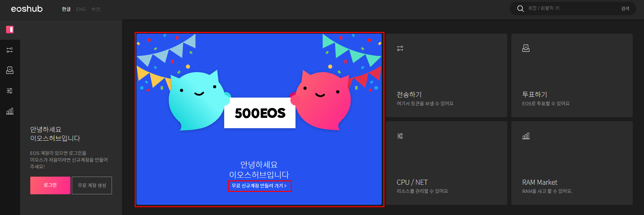Click the bar chart icon in the RAM Market card
The height and width of the screenshot is (215, 644).
click(526, 136)
